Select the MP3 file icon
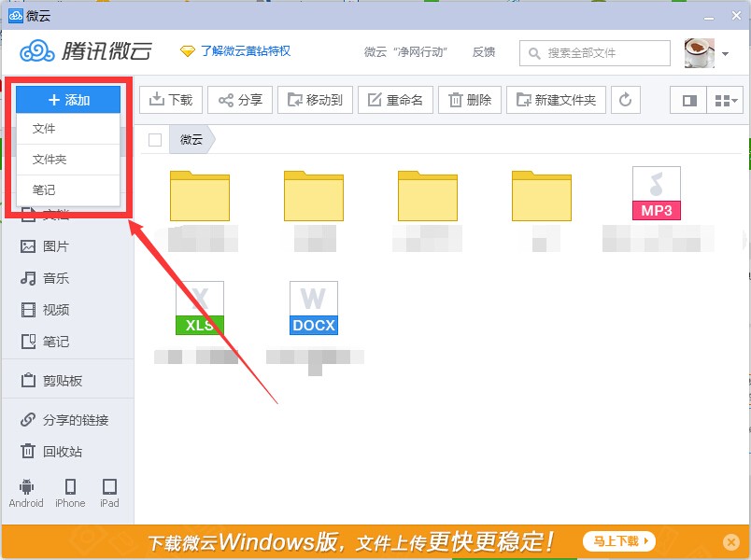 click(657, 193)
